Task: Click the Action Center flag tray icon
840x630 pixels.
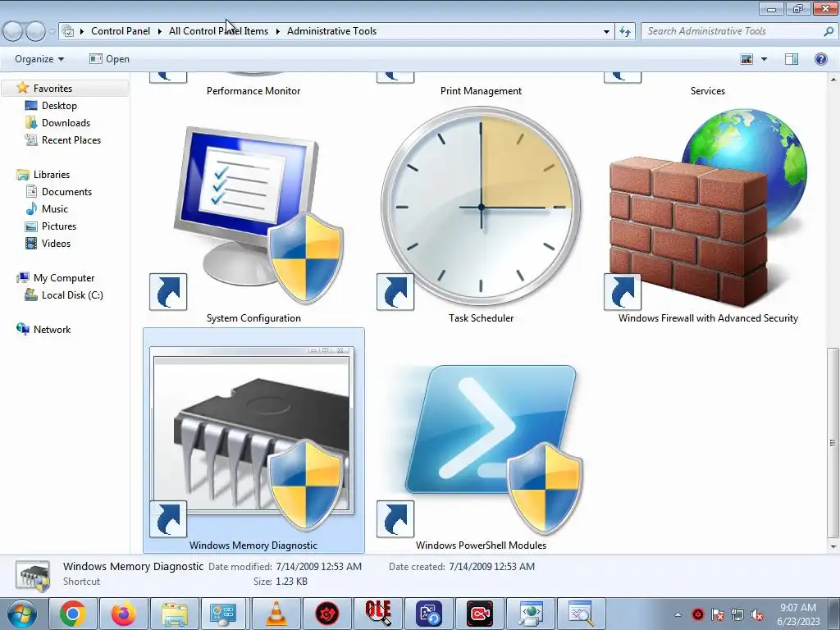Action: [718, 615]
